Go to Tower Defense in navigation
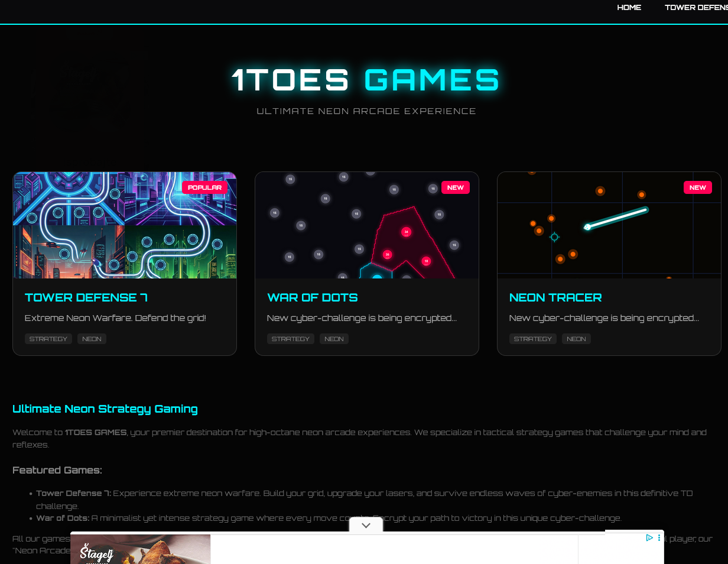728x564 pixels. pyautogui.click(x=695, y=8)
